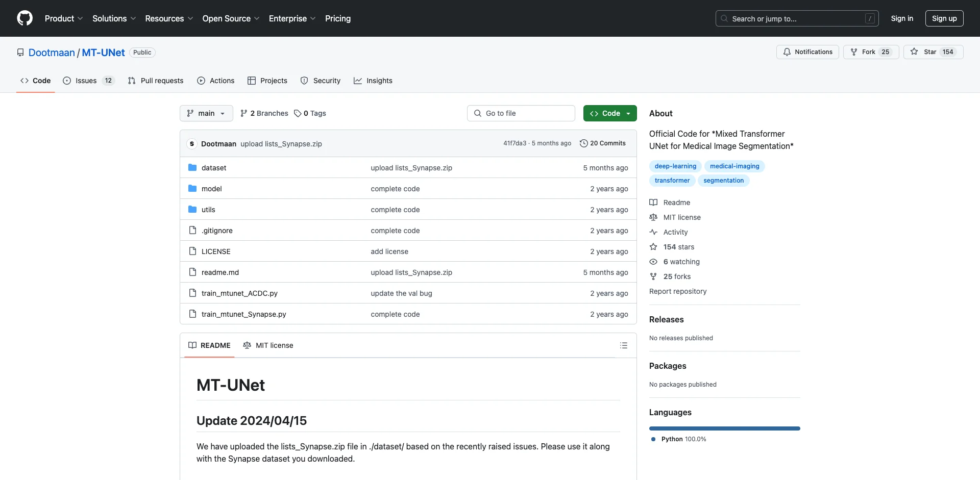This screenshot has height=480, width=980.
Task: Select the MIT license tab in file viewer
Action: 268,345
